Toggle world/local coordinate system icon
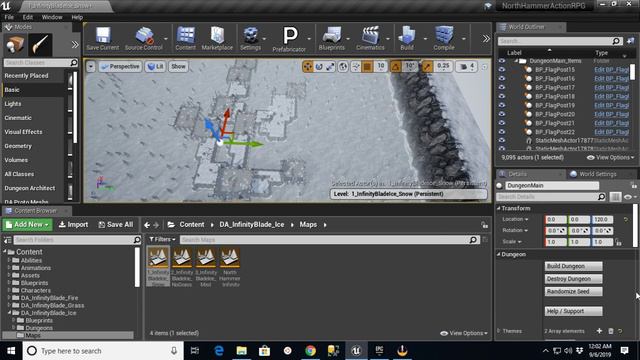 click(343, 66)
